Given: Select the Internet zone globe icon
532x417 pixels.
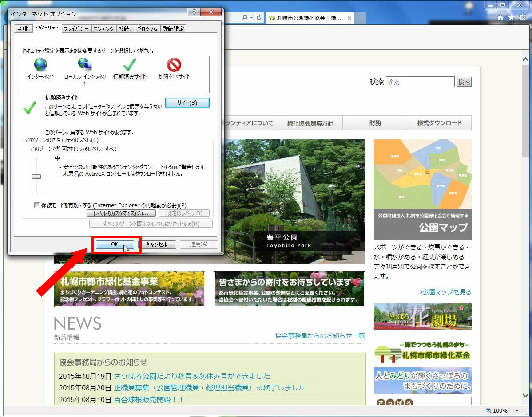Looking at the screenshot, I should [40, 65].
